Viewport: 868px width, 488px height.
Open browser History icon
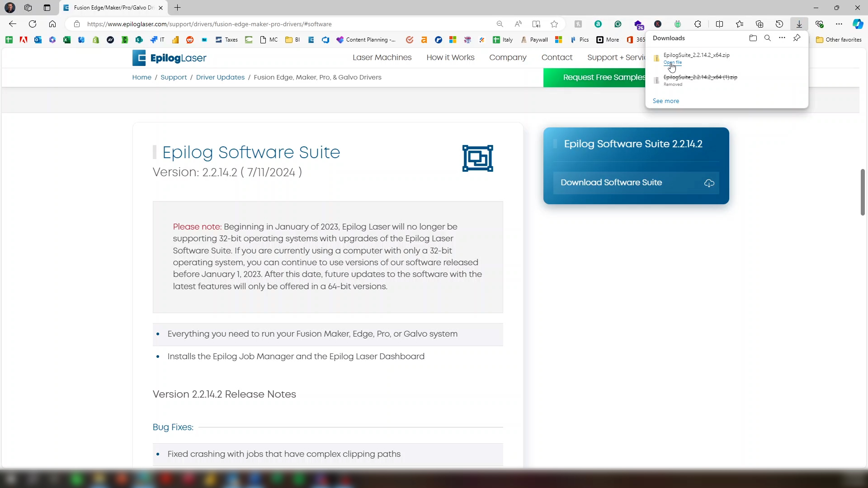(x=779, y=24)
